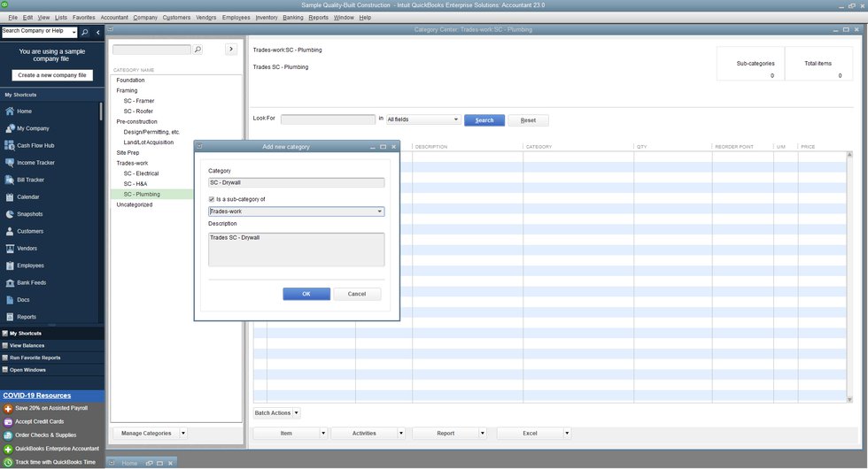
Task: Open the Help menu
Action: 365,18
